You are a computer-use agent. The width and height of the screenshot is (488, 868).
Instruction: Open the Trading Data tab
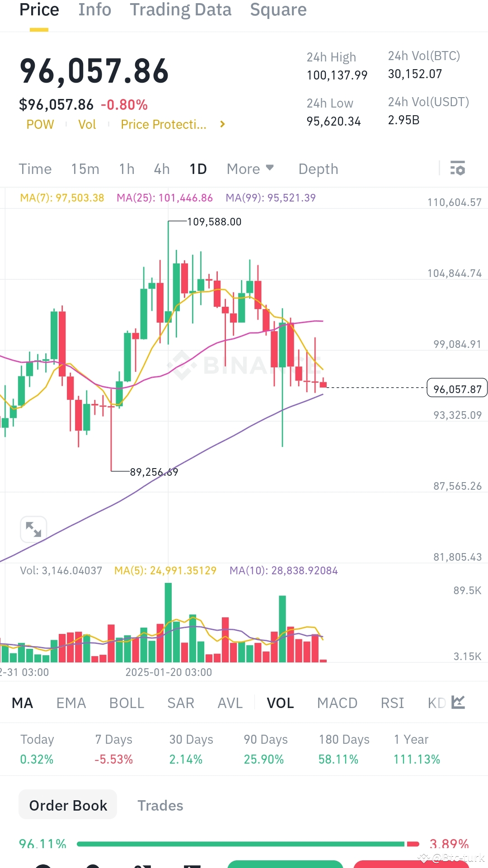pos(180,10)
